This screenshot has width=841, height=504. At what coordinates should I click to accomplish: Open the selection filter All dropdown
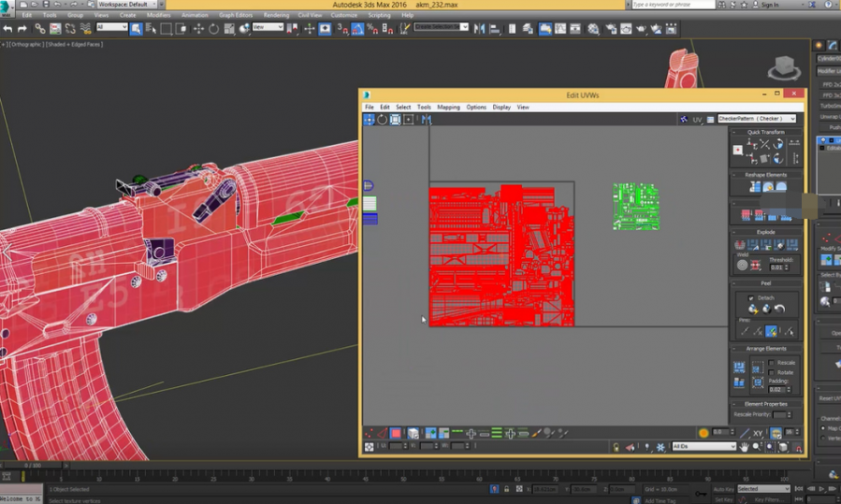(x=111, y=27)
